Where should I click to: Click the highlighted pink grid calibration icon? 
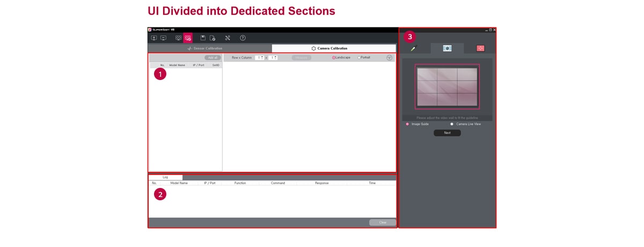188,38
